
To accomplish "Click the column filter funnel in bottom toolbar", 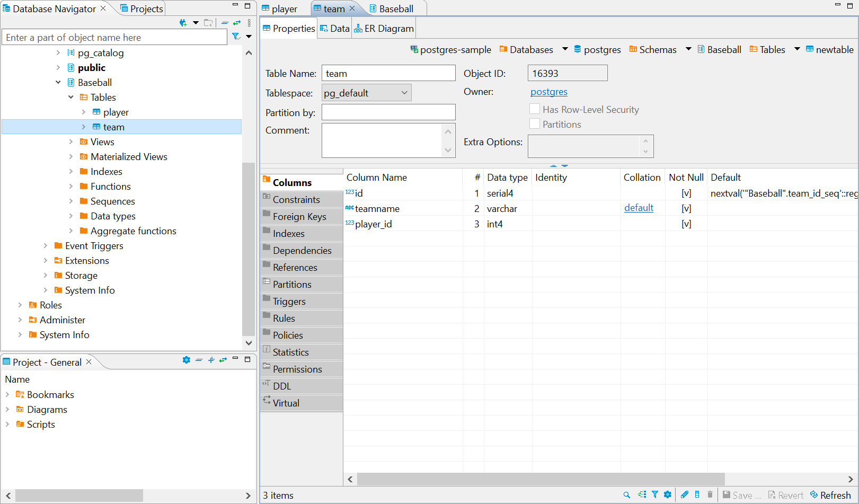I will click(655, 494).
